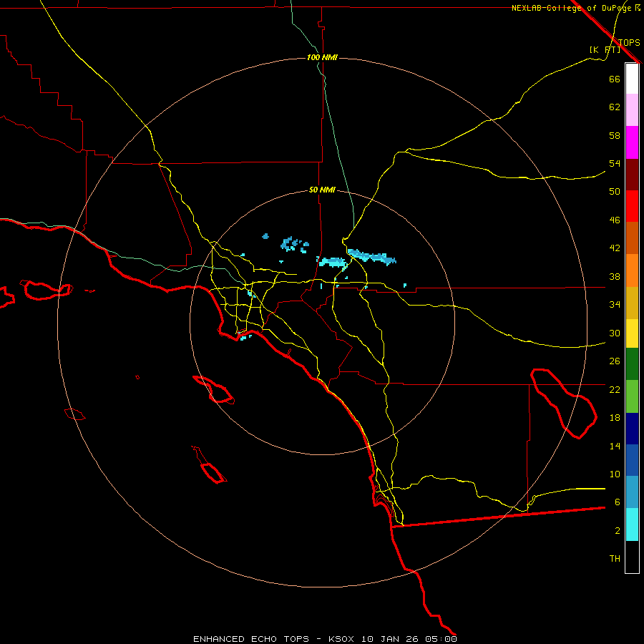
Task: Click the "34" legend value
Action: tap(615, 305)
